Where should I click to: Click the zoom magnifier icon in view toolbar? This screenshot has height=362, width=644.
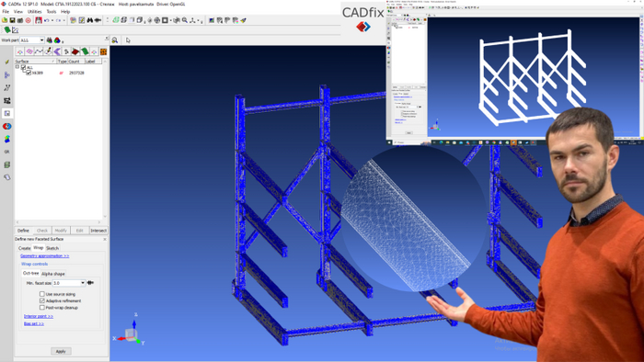(185, 20)
